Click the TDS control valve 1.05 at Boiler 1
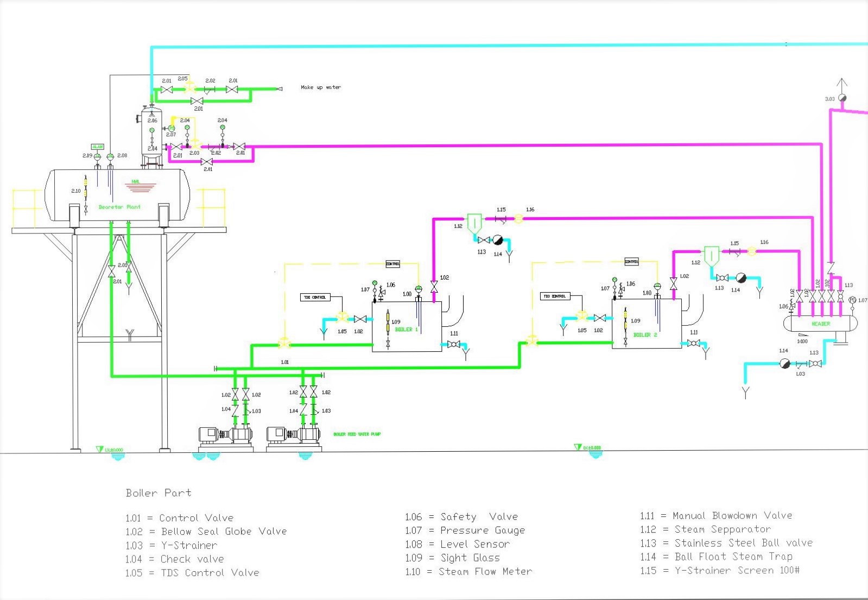 (342, 317)
